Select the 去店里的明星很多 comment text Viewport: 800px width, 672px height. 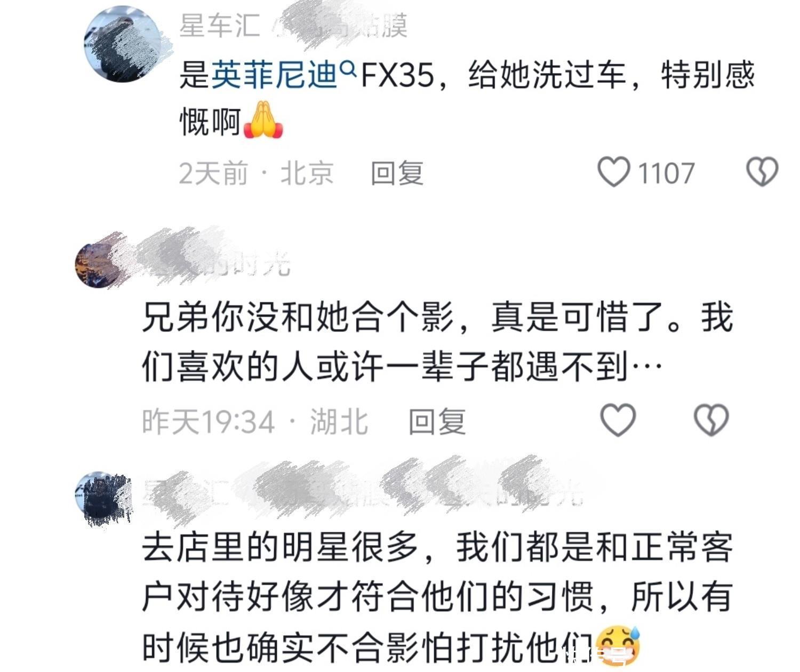coord(437,597)
